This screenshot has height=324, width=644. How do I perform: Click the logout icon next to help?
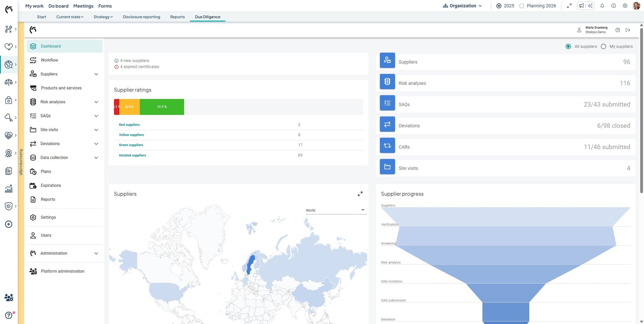point(628,30)
